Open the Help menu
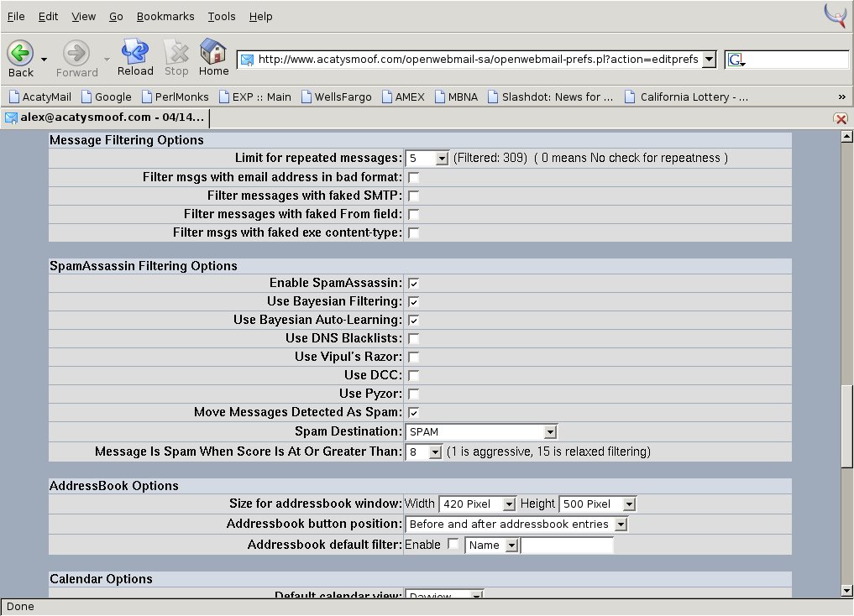The width and height of the screenshot is (854, 616). coord(261,16)
